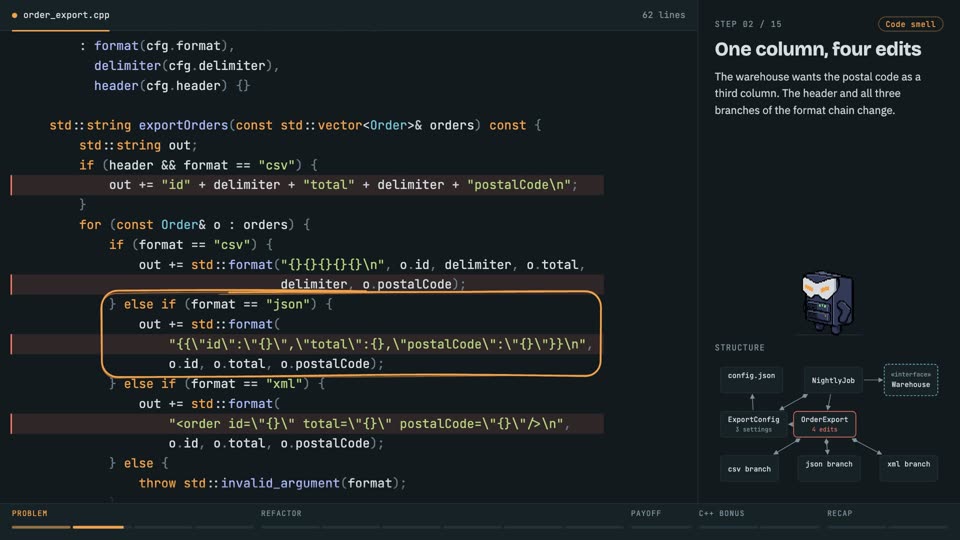Click the exportOrders function signature line
960x540 pixels.
295,125
